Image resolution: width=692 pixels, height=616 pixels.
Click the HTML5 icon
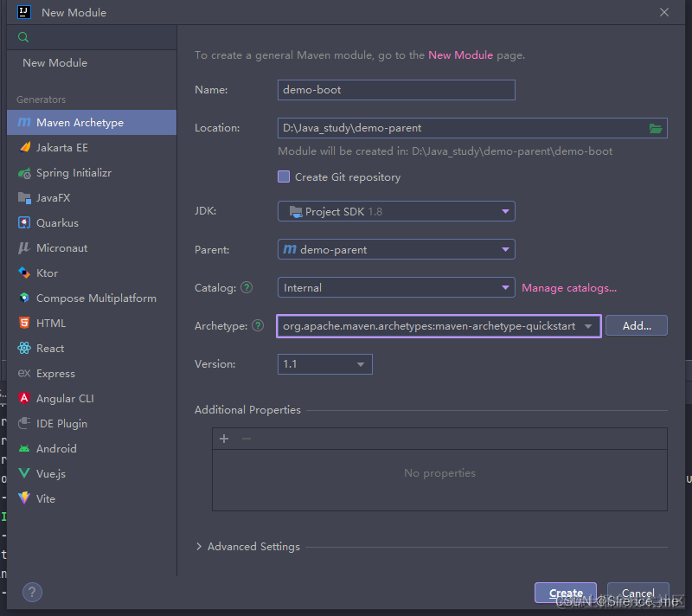click(x=24, y=323)
